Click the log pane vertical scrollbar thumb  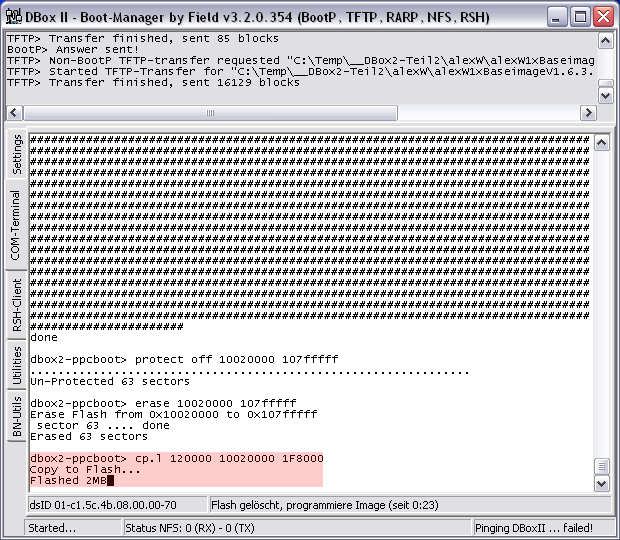[605, 83]
